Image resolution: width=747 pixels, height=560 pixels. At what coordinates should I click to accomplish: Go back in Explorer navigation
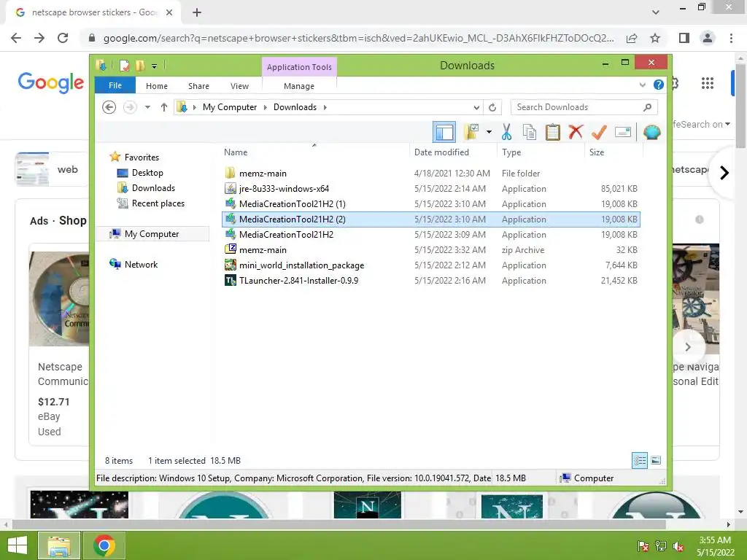tap(109, 107)
